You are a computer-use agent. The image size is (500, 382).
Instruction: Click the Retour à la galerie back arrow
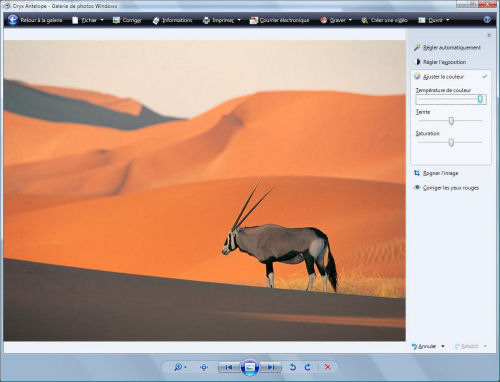13,20
